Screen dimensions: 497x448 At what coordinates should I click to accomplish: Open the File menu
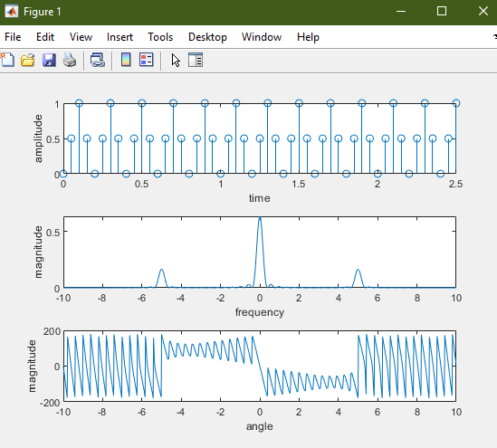[x=13, y=37]
